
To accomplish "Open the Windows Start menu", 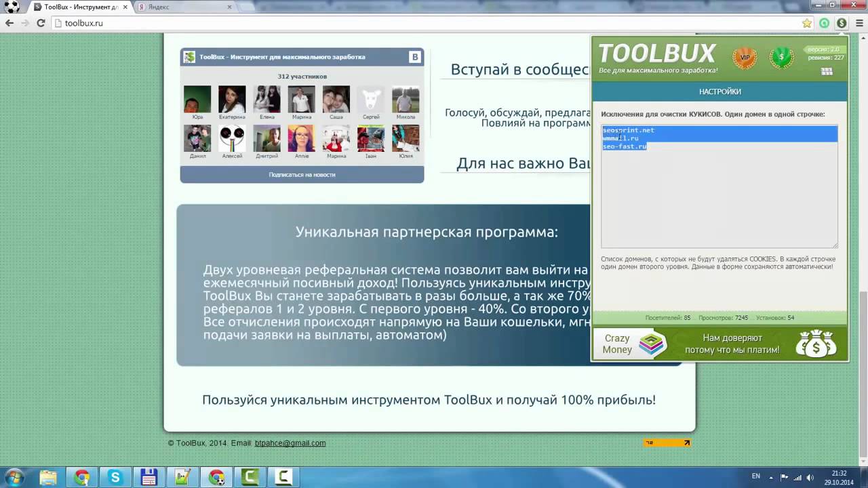I will coord(14,476).
